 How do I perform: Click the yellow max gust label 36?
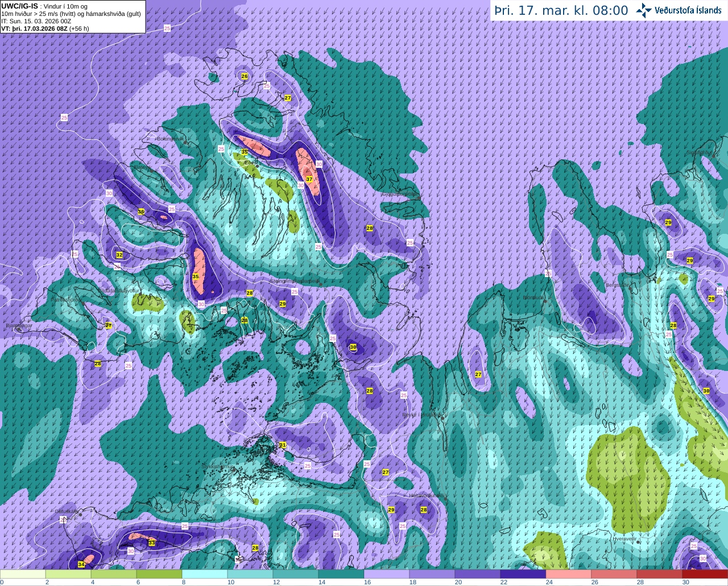pyautogui.click(x=141, y=212)
